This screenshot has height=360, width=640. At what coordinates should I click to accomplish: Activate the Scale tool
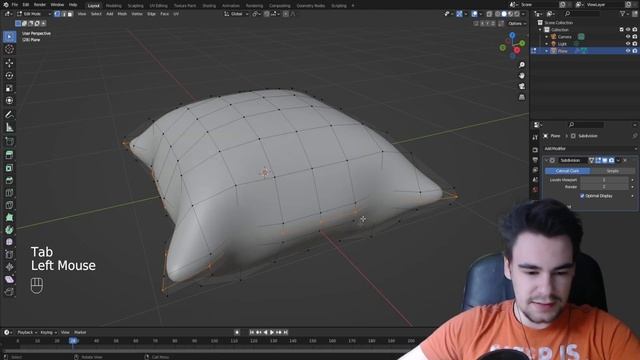[x=9, y=88]
